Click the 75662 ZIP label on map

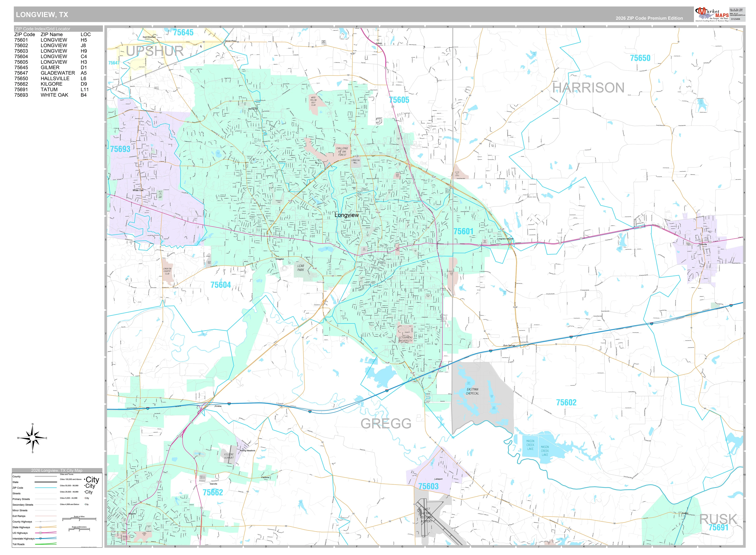[213, 492]
